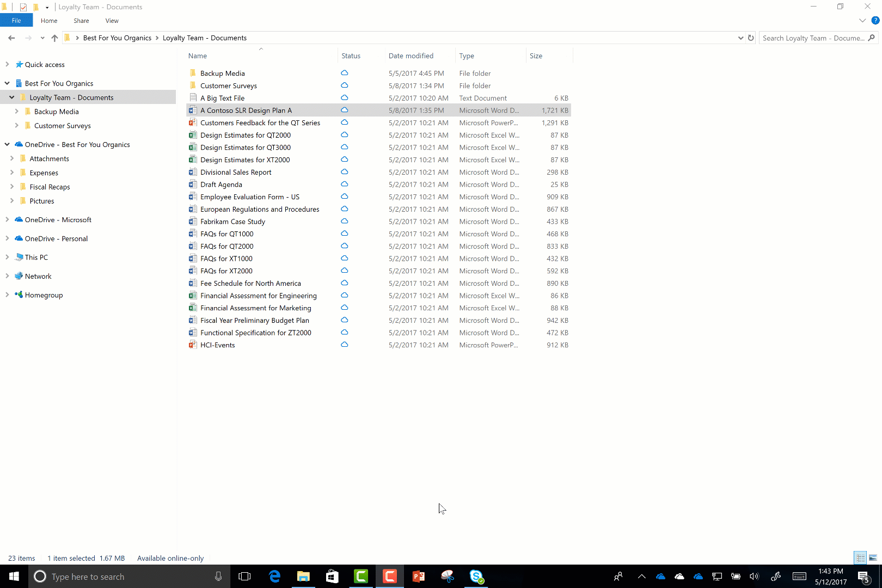
Task: Click Best For You Organics breadcrumb
Action: [117, 38]
